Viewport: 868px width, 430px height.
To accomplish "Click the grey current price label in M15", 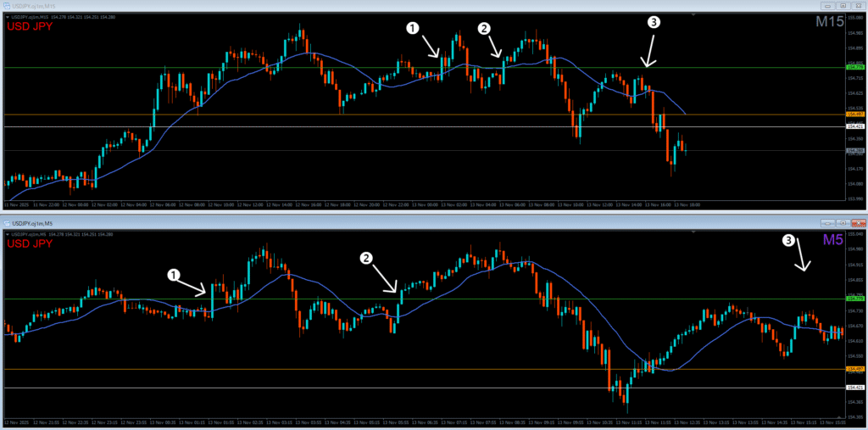I will click(x=855, y=150).
